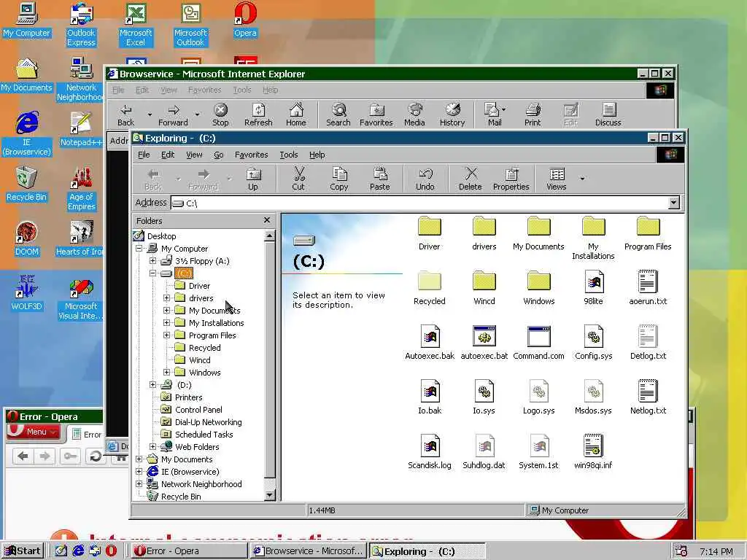
Task: Open Properties from the Explorer toolbar
Action: point(511,179)
